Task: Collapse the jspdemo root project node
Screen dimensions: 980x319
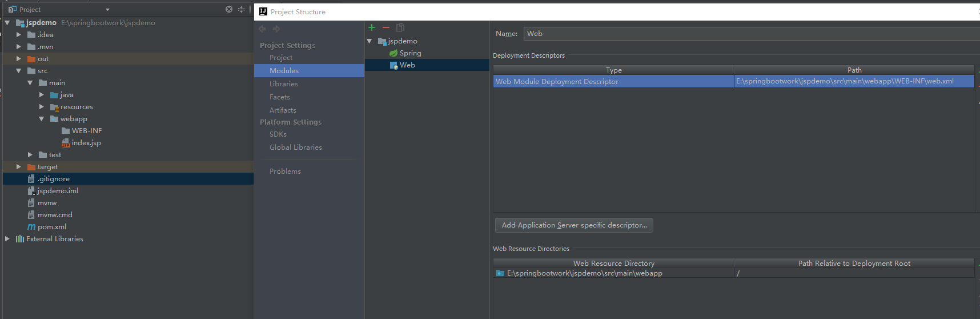Action: 7,23
